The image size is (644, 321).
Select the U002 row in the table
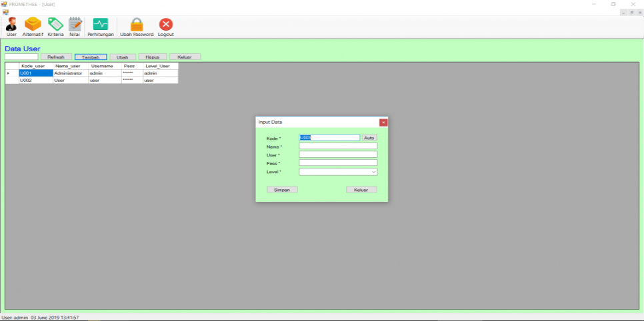pos(35,81)
